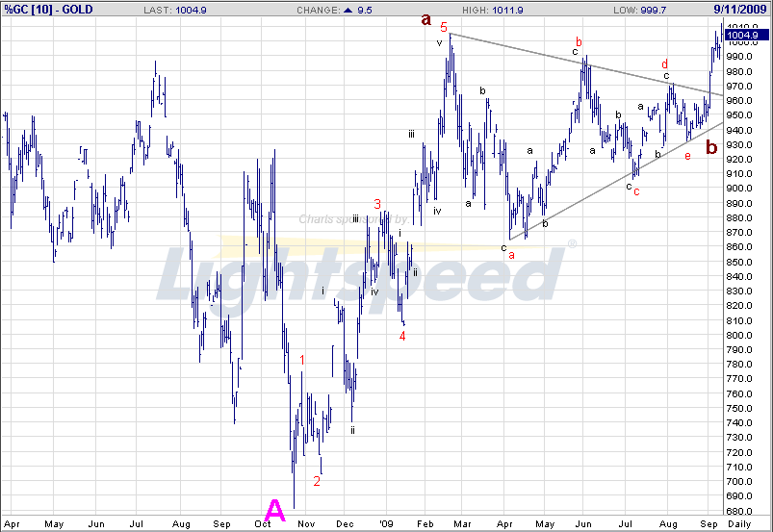Click the 700.0 price axis level
Image resolution: width=773 pixels, height=532 pixels.
(x=741, y=482)
